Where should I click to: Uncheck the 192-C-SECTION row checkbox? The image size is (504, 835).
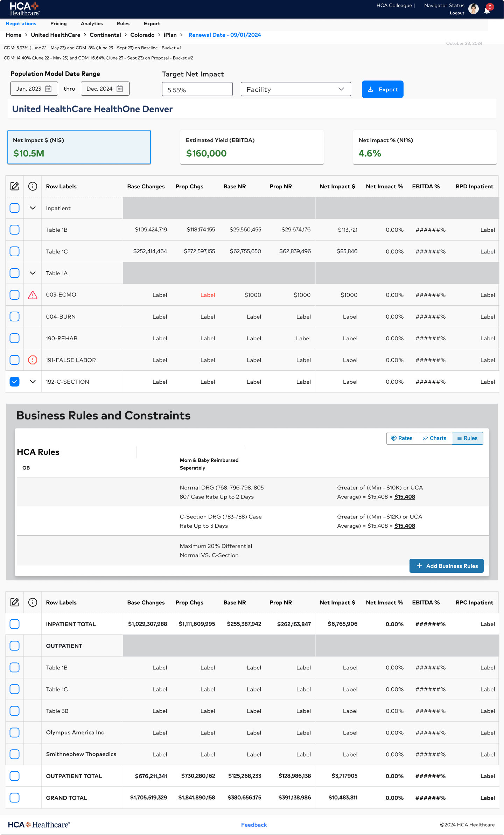click(x=15, y=382)
